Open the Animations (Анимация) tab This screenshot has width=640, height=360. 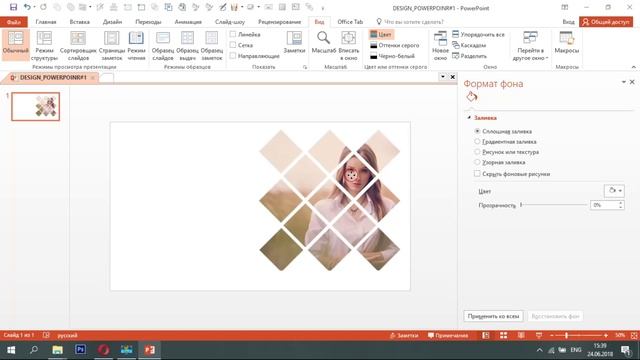pyautogui.click(x=188, y=22)
